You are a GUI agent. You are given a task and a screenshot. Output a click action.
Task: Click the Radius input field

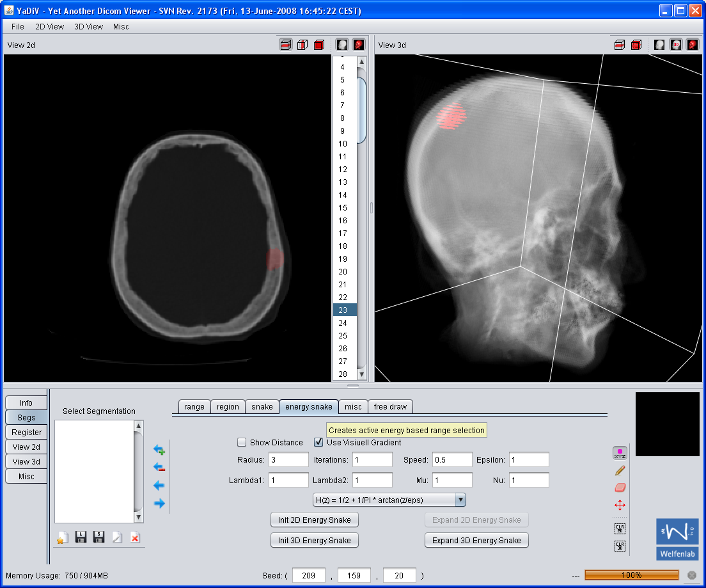point(289,460)
